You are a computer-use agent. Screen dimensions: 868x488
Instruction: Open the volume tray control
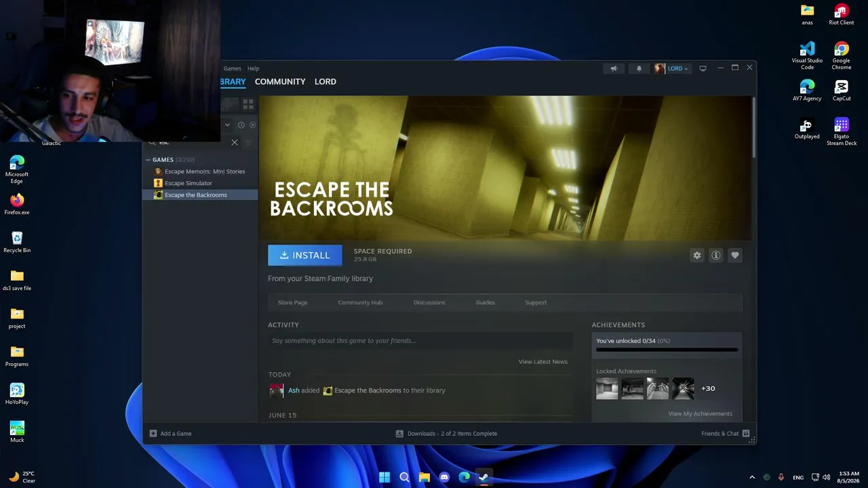tap(826, 477)
